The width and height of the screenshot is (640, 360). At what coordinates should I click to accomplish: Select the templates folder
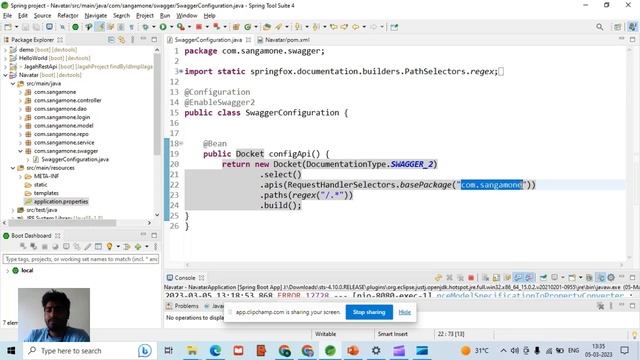[x=46, y=193]
